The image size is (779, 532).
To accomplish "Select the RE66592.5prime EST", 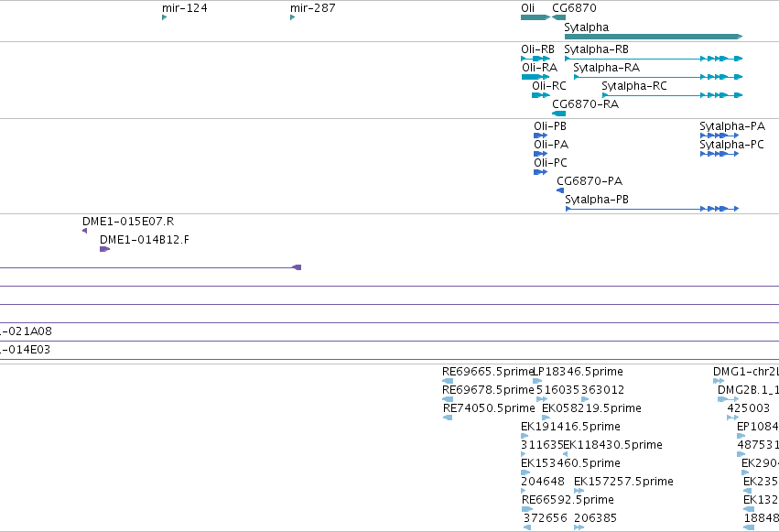I will (x=527, y=509).
